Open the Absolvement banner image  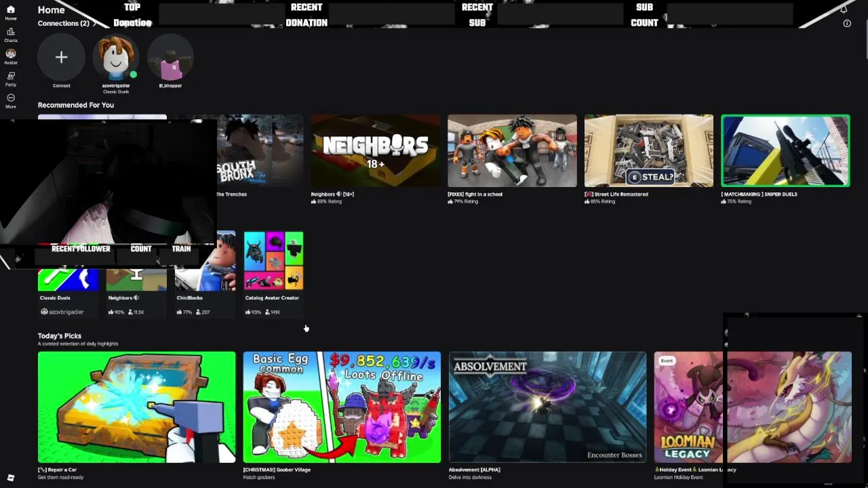[547, 407]
